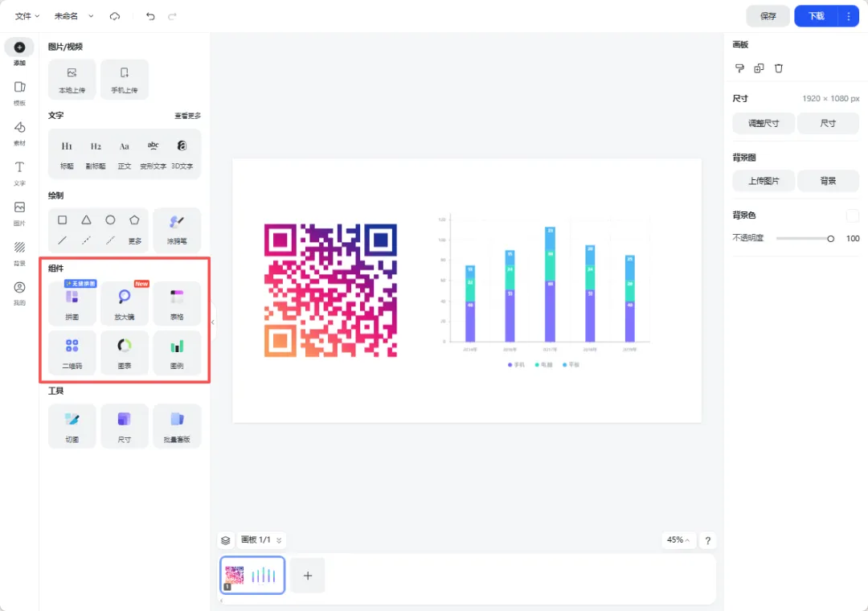Edit the opacity value 100
Image resolution: width=868 pixels, height=611 pixels.
click(x=853, y=238)
